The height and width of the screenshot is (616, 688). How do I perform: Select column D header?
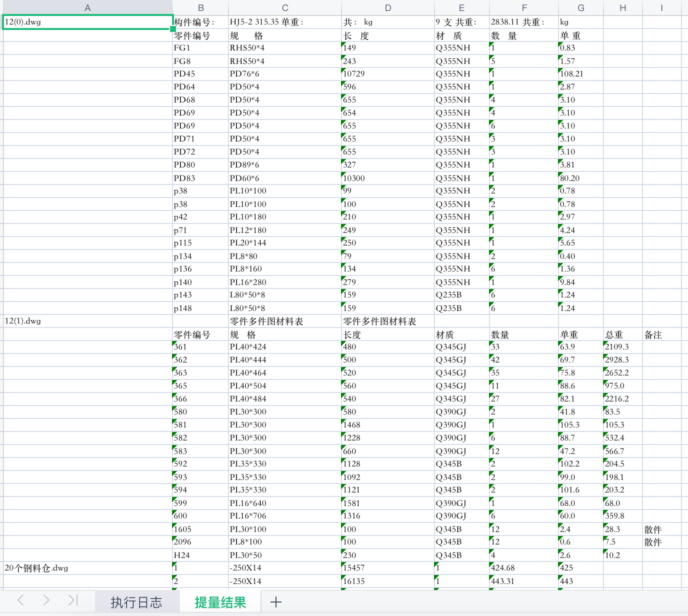tap(387, 8)
